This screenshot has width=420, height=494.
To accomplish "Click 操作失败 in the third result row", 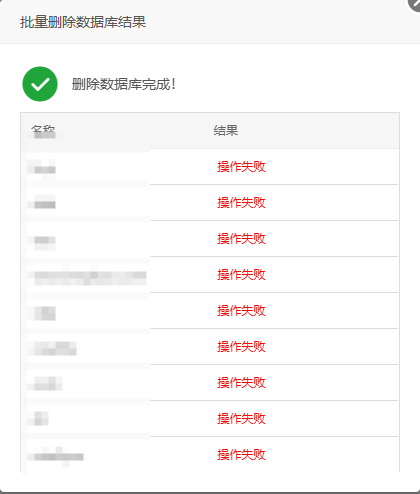I will 241,238.
